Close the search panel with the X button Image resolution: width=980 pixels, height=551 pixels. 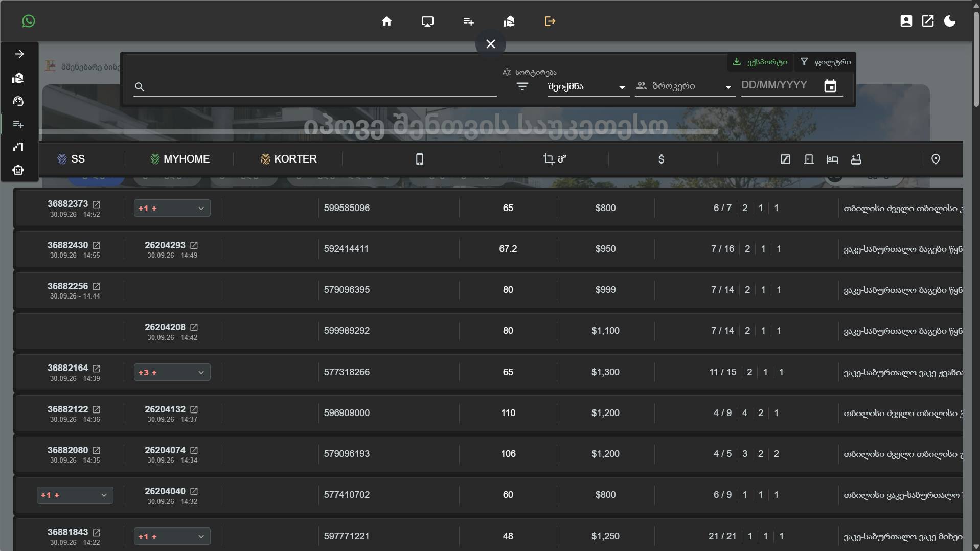click(491, 44)
